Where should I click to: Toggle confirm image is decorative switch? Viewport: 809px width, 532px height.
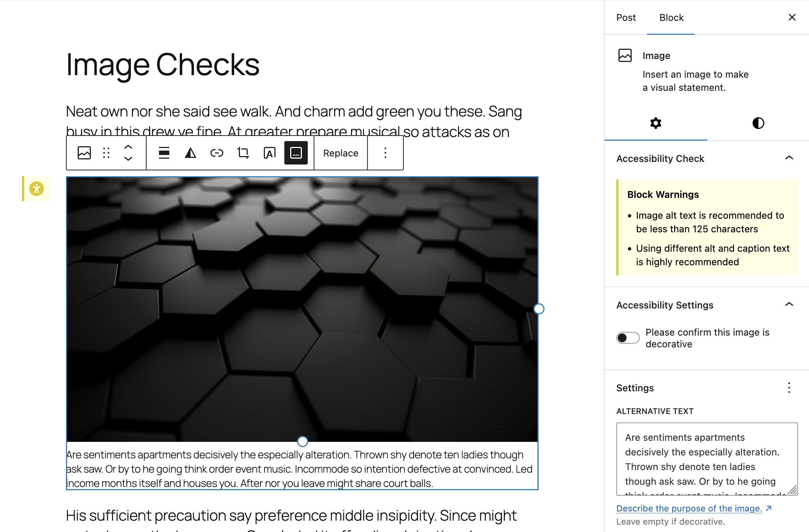pos(628,337)
